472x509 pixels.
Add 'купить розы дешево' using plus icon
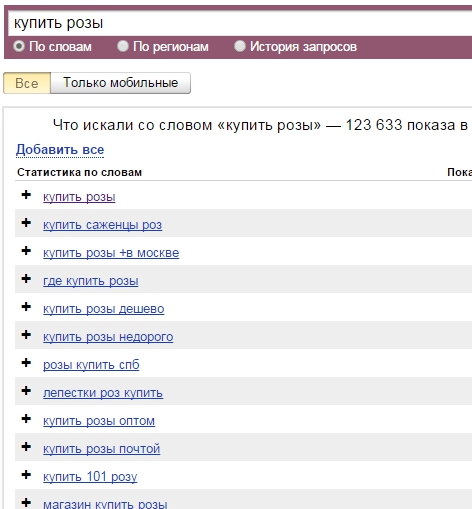coord(26,307)
